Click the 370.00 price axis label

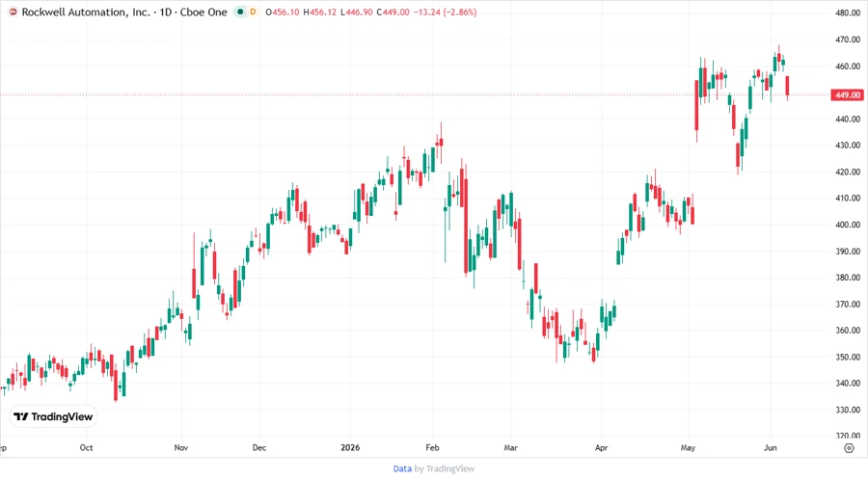coord(848,305)
